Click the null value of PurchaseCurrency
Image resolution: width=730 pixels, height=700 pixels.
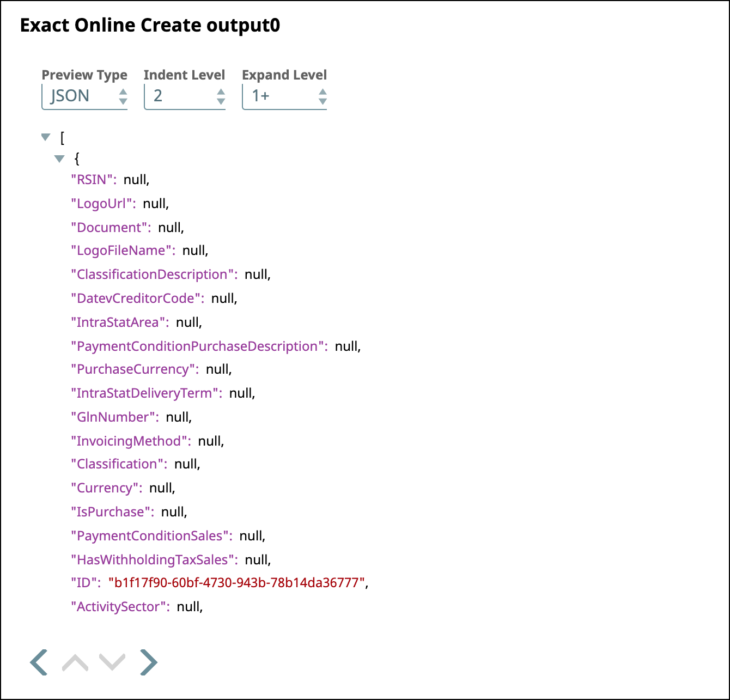(217, 369)
